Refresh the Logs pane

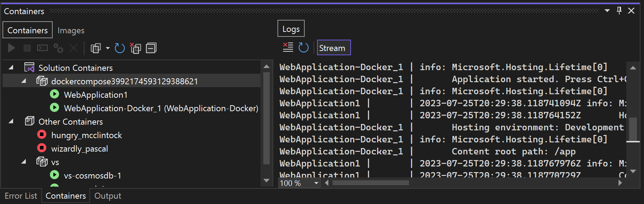pyautogui.click(x=304, y=47)
